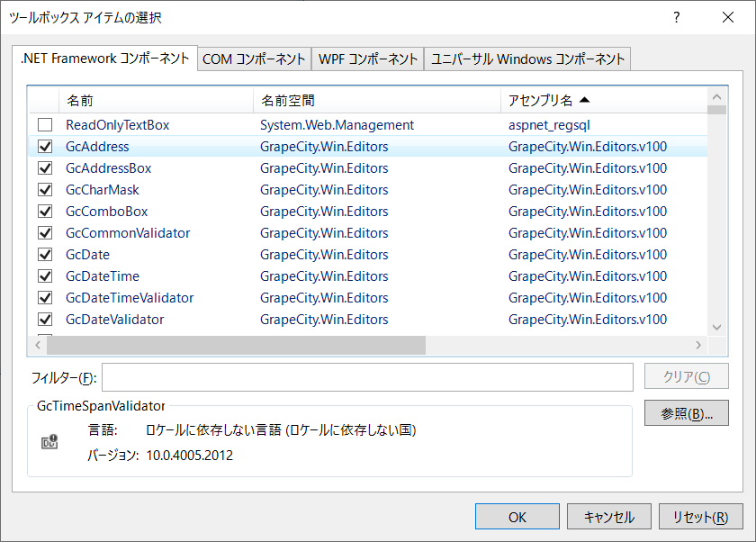Viewport: 756px width, 542px height.
Task: Click GcDate row's GrapeCity.Win.Editors.v100 cell
Action: pos(588,255)
